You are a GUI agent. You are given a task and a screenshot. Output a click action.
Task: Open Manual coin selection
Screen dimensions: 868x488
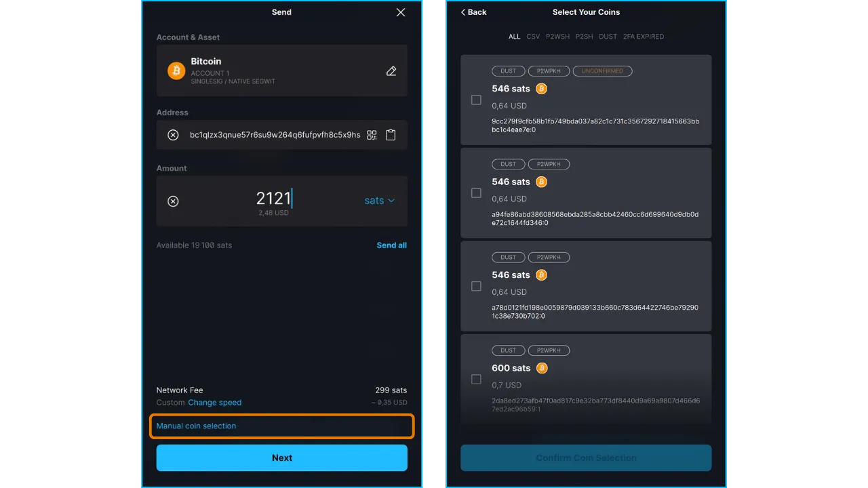coord(197,426)
